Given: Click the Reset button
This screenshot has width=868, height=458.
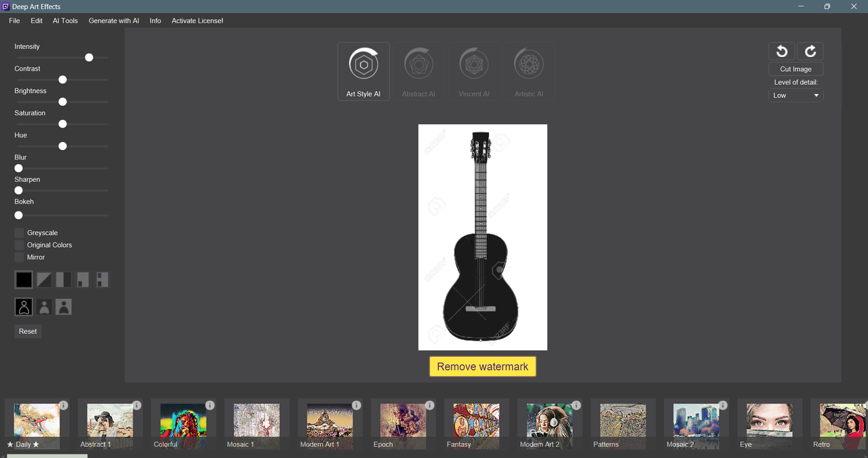Looking at the screenshot, I should (x=28, y=331).
